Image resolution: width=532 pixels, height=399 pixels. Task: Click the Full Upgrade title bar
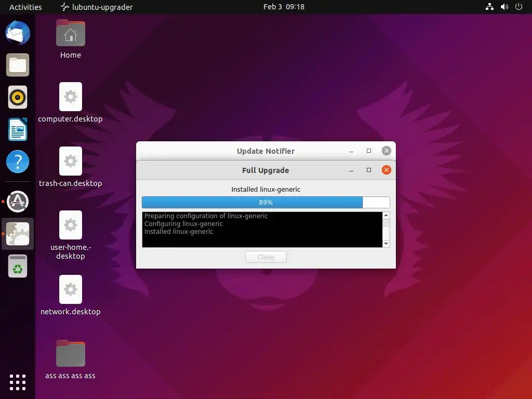[x=265, y=170]
